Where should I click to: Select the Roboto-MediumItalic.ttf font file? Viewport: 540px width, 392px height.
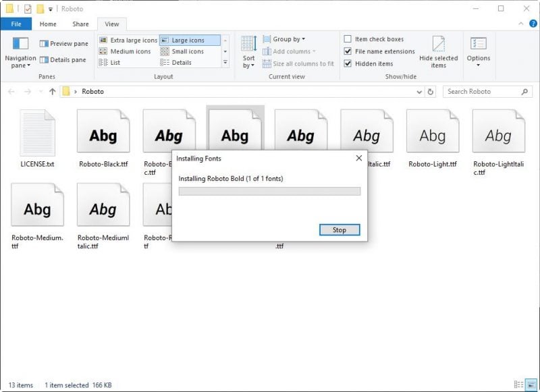point(103,216)
